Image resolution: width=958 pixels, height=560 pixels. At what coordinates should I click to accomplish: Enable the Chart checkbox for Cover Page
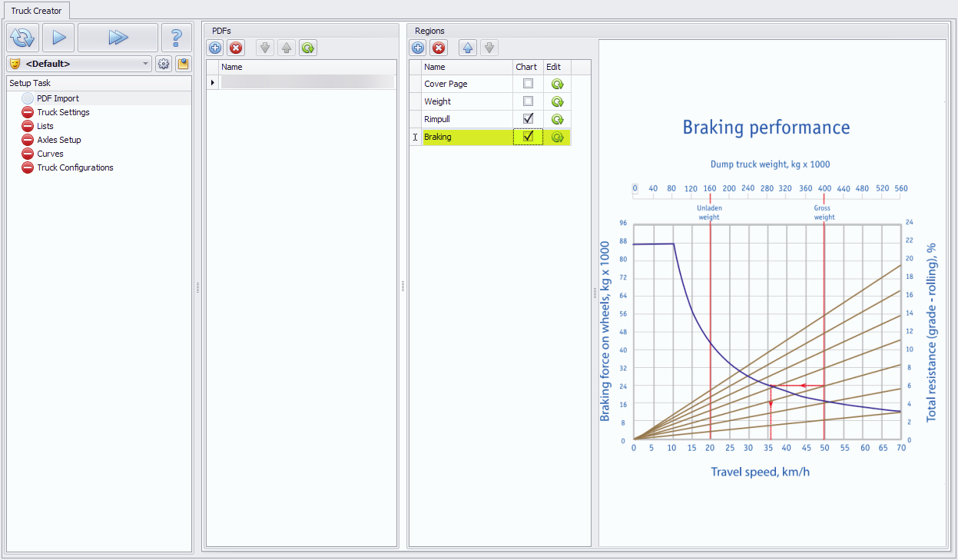(528, 84)
